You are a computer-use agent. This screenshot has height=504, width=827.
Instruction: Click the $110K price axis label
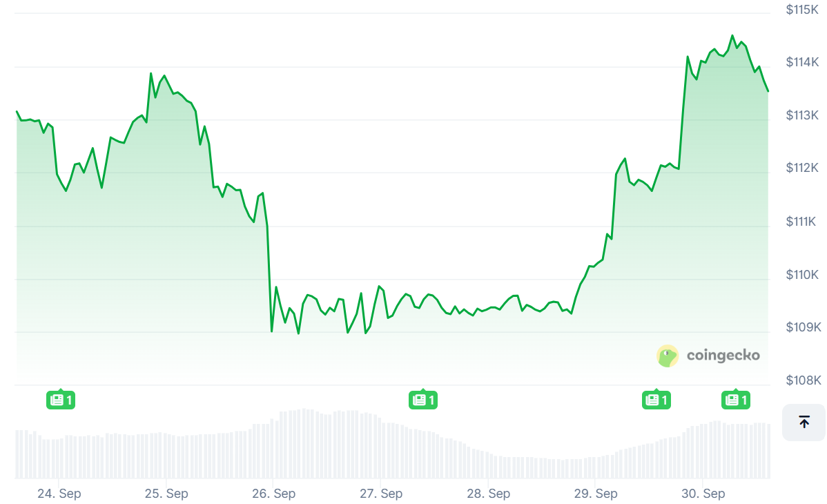coord(801,275)
